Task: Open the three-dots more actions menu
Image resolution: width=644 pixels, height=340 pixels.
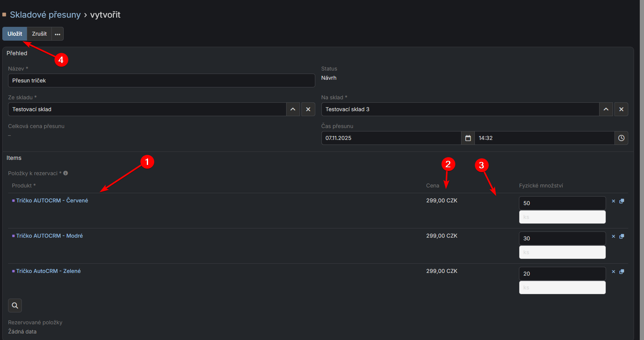Action: [58, 34]
